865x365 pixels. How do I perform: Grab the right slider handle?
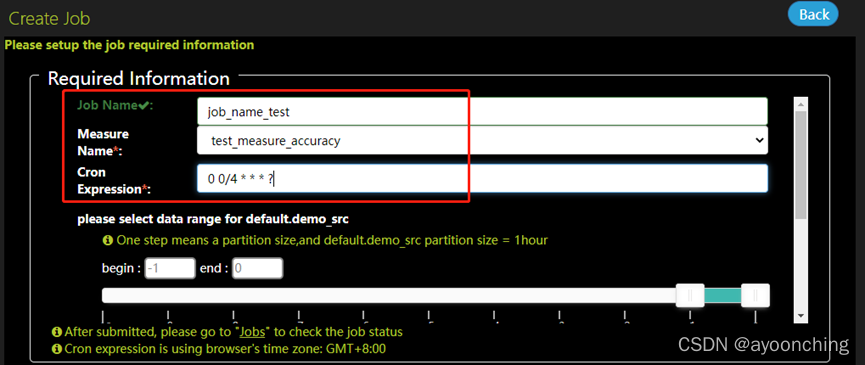755,296
